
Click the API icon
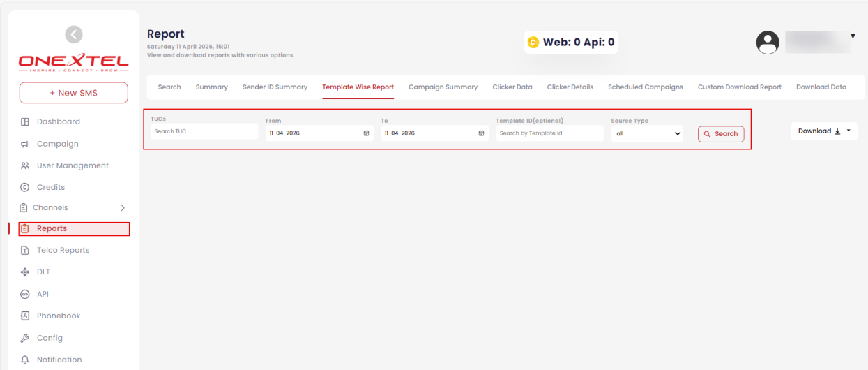pos(25,294)
